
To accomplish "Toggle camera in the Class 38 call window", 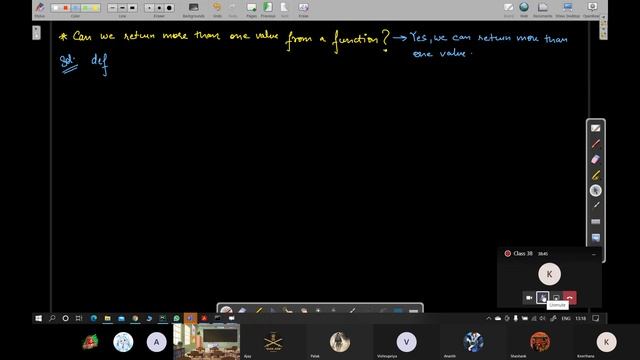I will [529, 298].
